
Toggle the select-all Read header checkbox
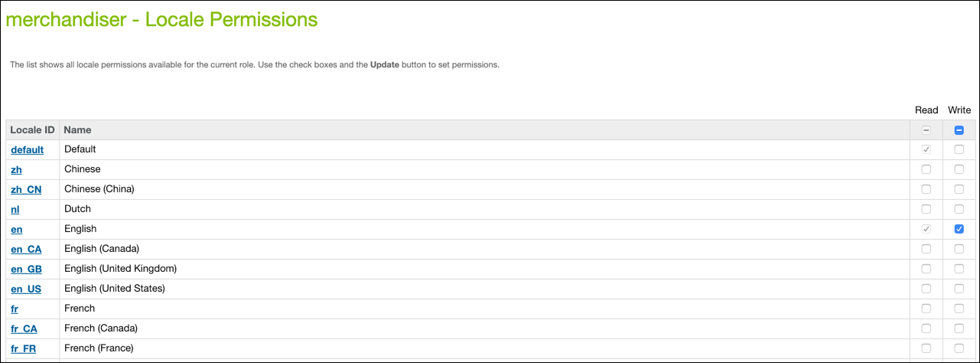coord(926,130)
